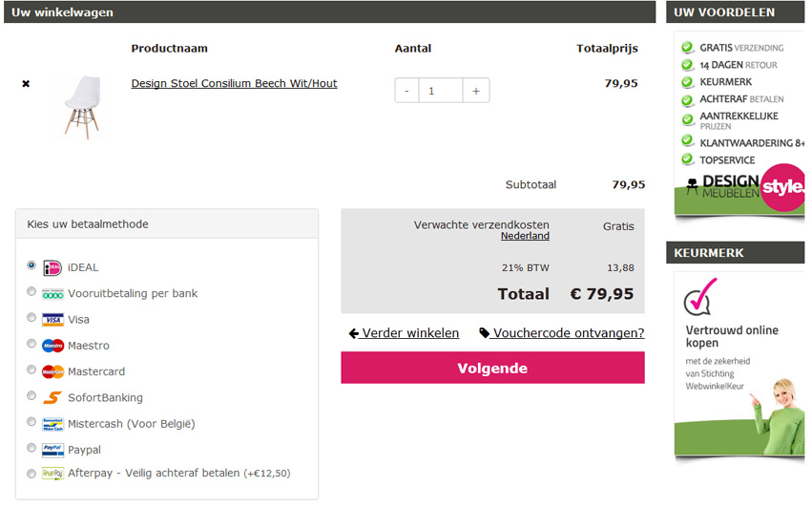Click the Mastercard logo icon
The image size is (812, 508).
52,371
